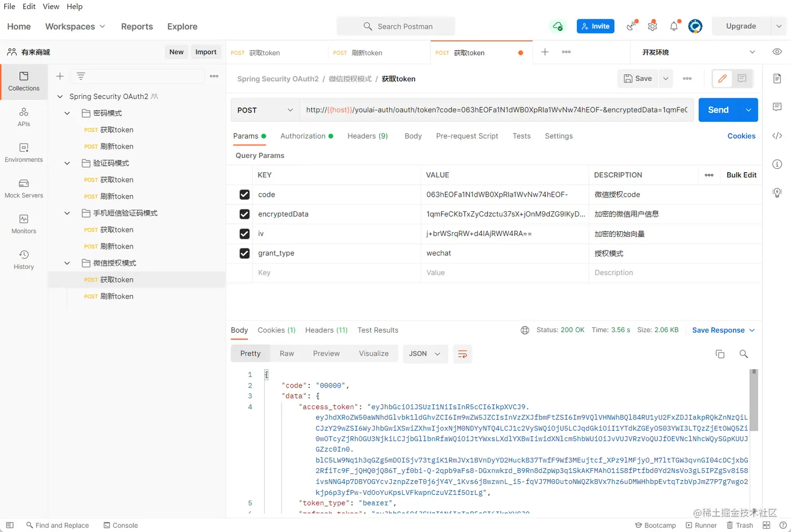
Task: Switch to comment mode icon
Action: tap(742, 78)
